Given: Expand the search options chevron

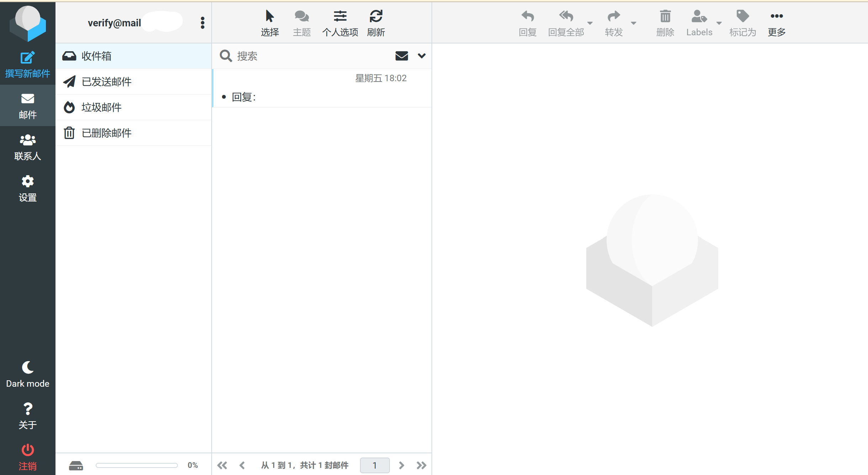Looking at the screenshot, I should 422,56.
